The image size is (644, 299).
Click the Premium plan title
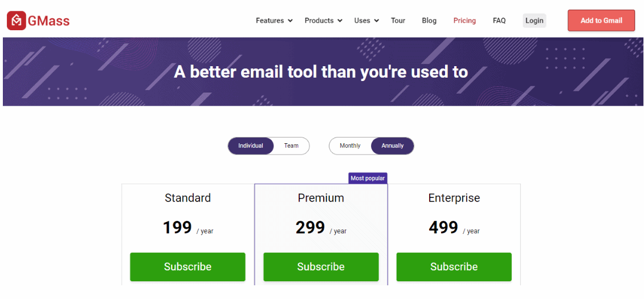tap(321, 198)
